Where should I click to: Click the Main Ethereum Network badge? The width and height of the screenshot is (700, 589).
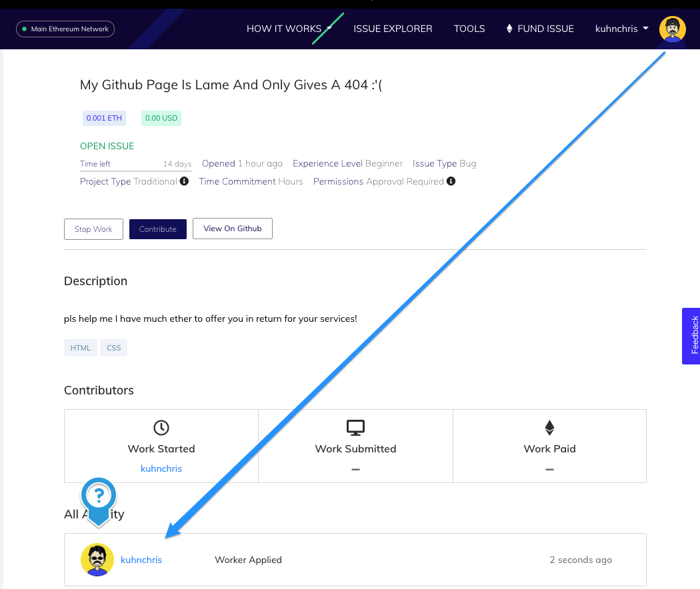point(65,29)
